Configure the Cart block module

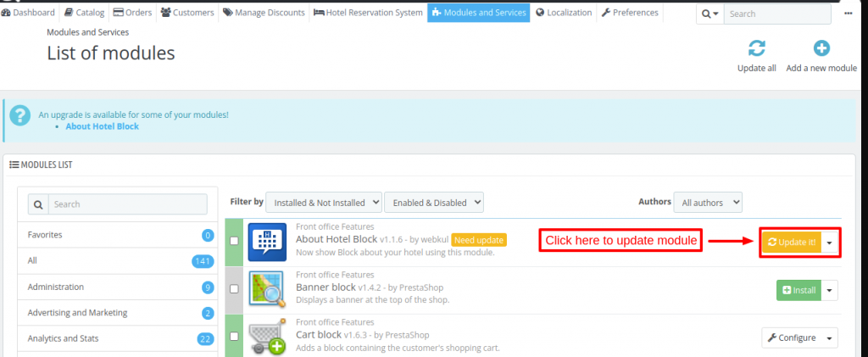pos(792,337)
